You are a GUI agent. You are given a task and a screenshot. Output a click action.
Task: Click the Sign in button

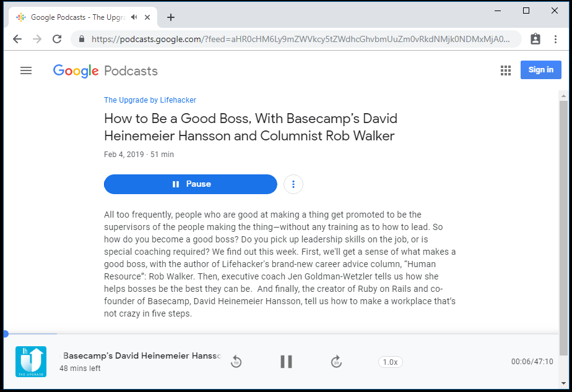tap(540, 70)
